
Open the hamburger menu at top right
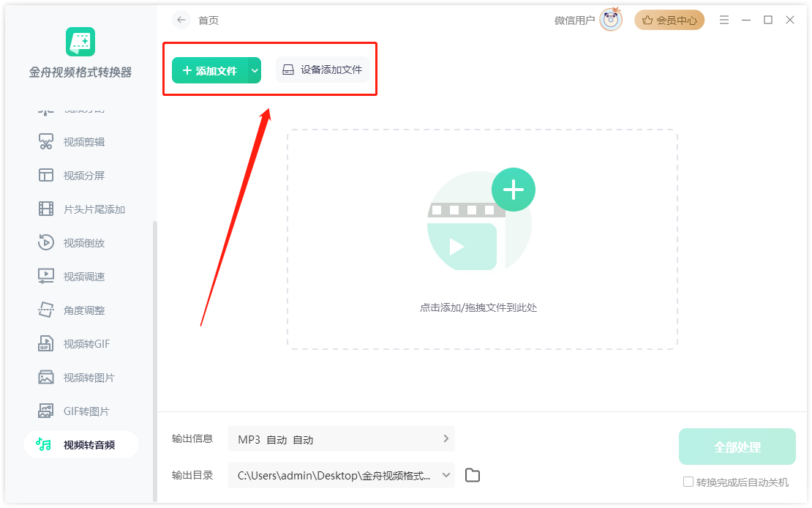pyautogui.click(x=724, y=20)
